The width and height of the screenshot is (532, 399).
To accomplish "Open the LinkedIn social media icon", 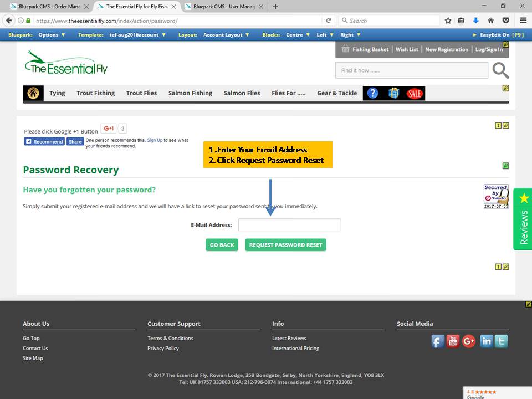I will click(486, 341).
